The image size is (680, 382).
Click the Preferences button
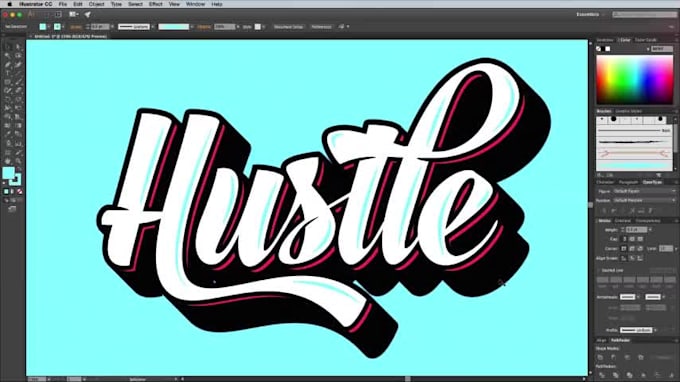[321, 27]
